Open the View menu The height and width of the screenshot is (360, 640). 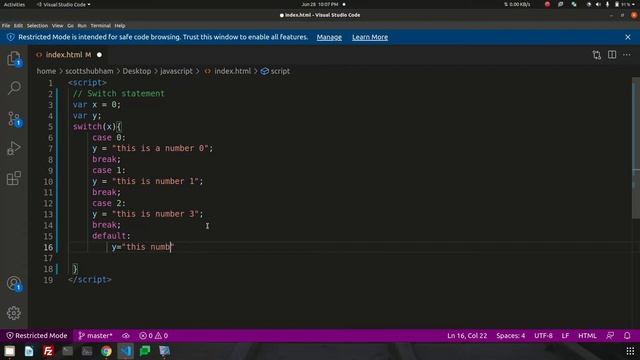click(57, 25)
